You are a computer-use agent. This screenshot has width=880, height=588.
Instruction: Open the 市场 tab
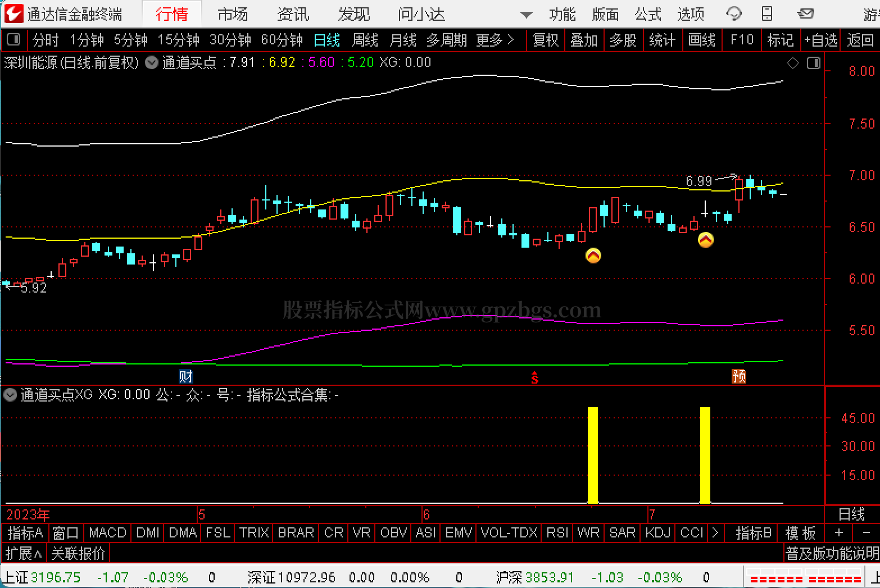tap(233, 14)
